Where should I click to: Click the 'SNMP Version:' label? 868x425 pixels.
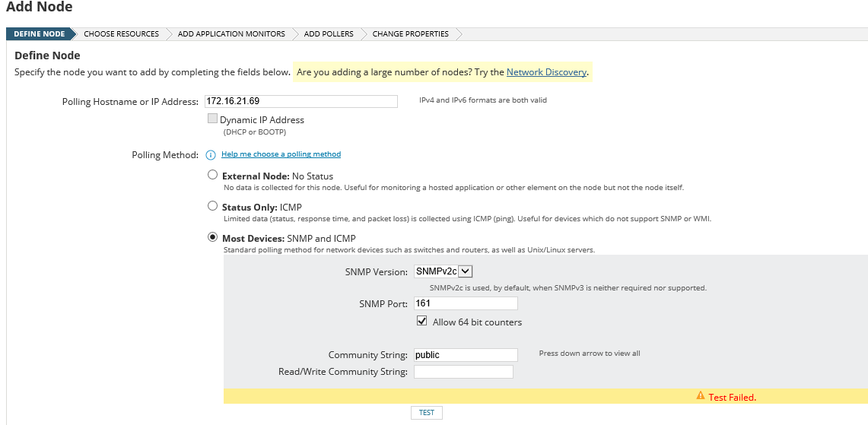[377, 271]
